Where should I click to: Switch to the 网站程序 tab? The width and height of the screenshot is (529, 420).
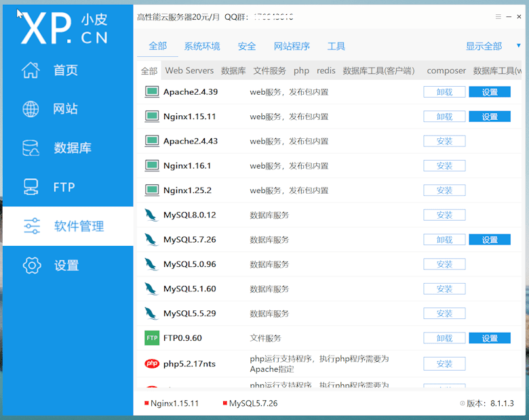coord(292,46)
